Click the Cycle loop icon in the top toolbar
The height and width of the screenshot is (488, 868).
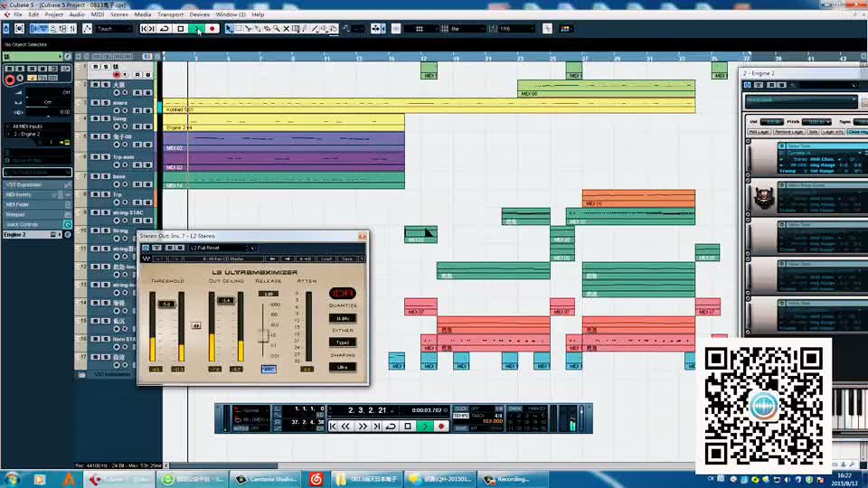tap(165, 29)
